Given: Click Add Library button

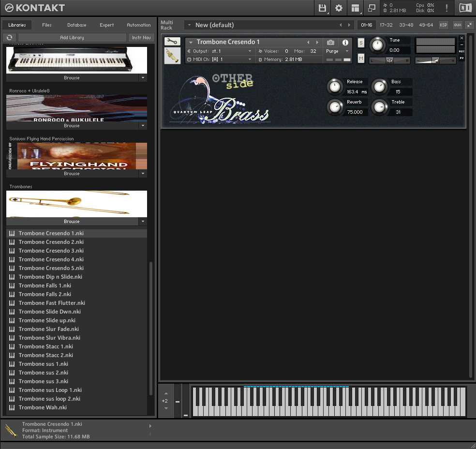Looking at the screenshot, I should pyautogui.click(x=72, y=37).
